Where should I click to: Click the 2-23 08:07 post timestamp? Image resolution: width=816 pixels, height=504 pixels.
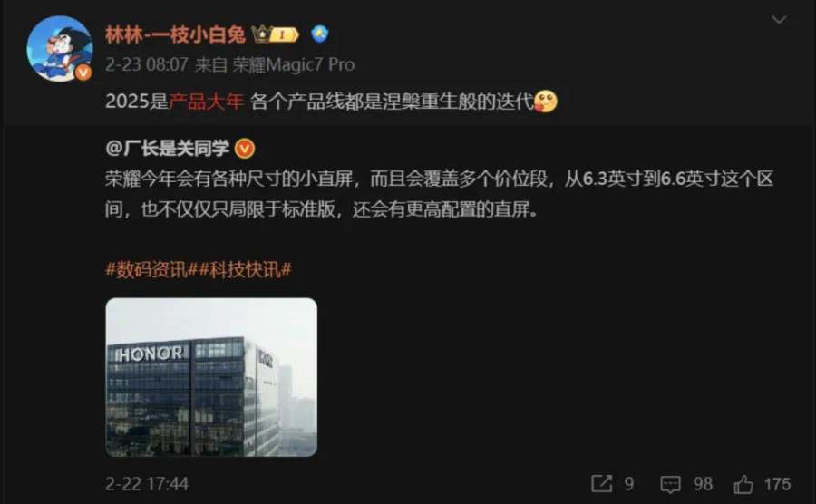click(147, 64)
